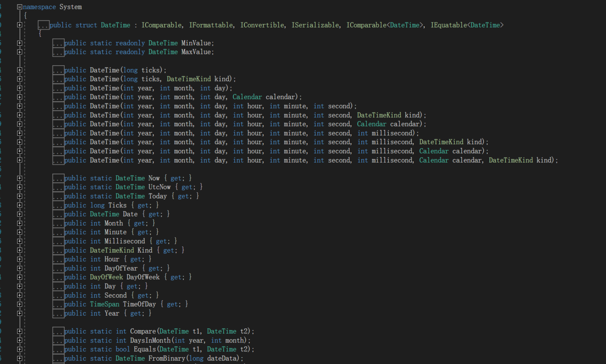Click the DaysInMonth method name

[150, 340]
